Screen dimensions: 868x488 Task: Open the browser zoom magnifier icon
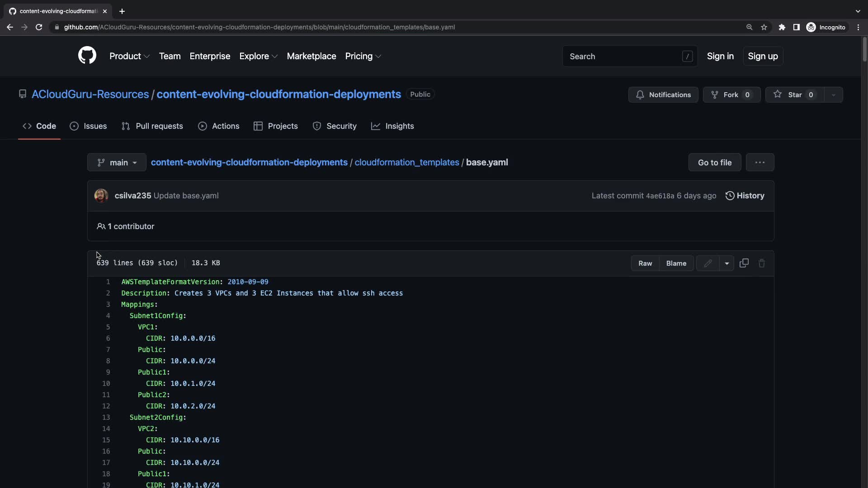click(x=749, y=27)
